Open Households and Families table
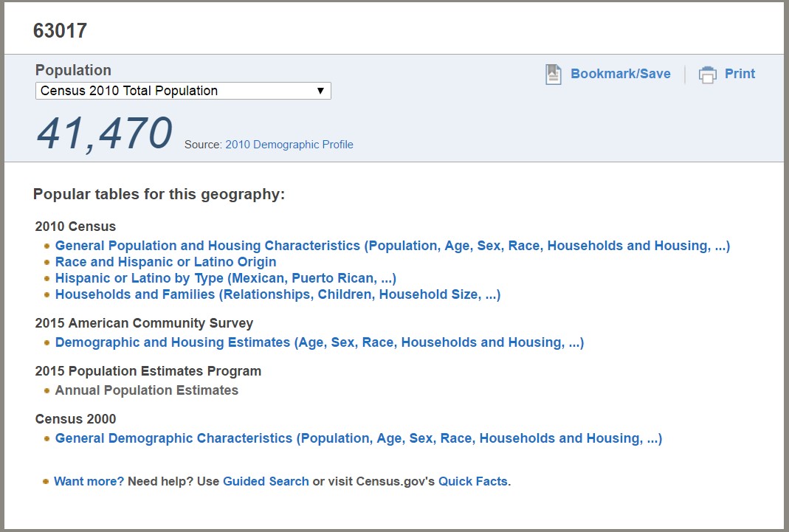 [277, 294]
